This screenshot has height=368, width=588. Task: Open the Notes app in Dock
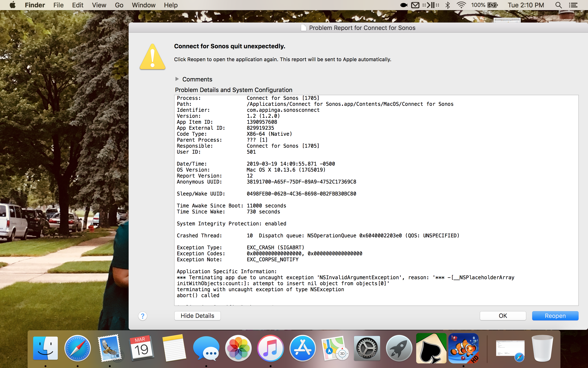tap(174, 348)
